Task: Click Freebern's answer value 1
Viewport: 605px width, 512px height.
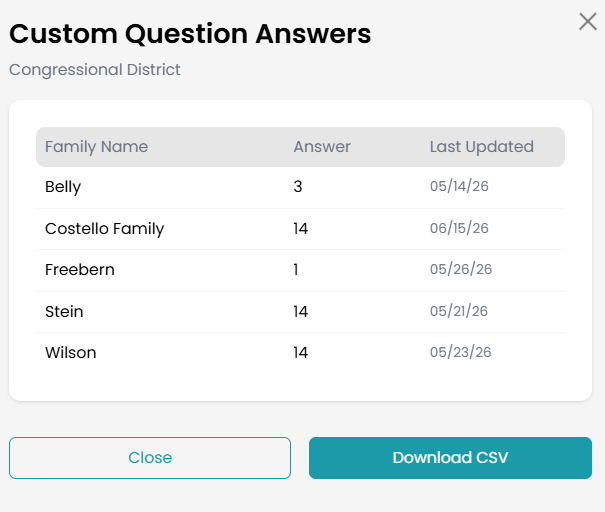Action: click(x=296, y=270)
